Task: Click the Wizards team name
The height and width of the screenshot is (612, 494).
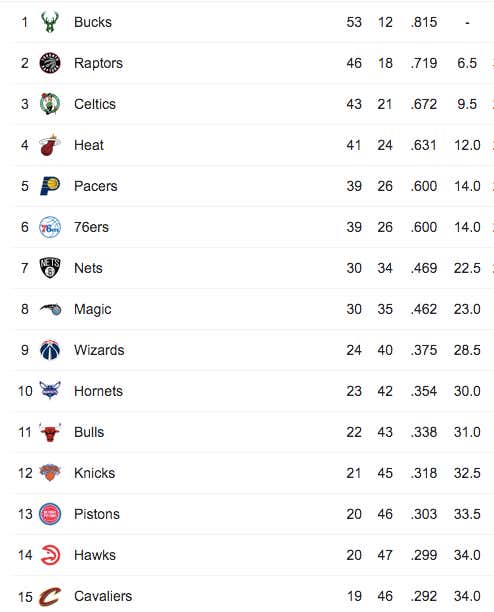Action: (x=99, y=350)
